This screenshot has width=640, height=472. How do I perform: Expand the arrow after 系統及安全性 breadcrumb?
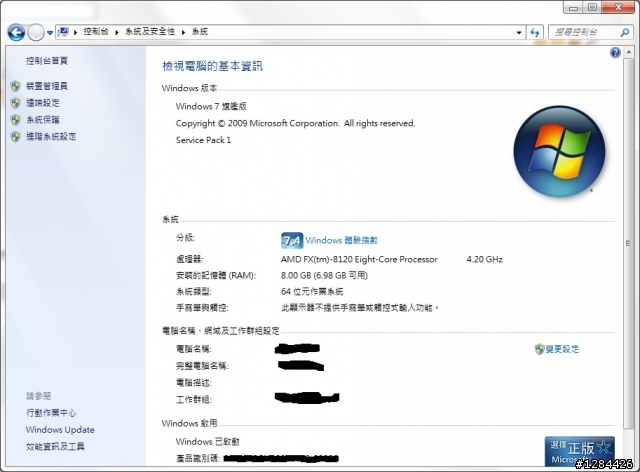(x=183, y=32)
